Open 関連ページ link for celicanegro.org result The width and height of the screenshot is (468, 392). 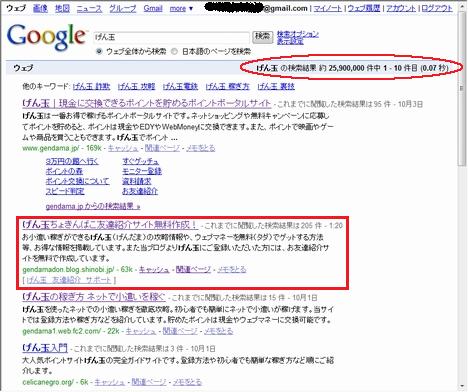[x=149, y=382]
